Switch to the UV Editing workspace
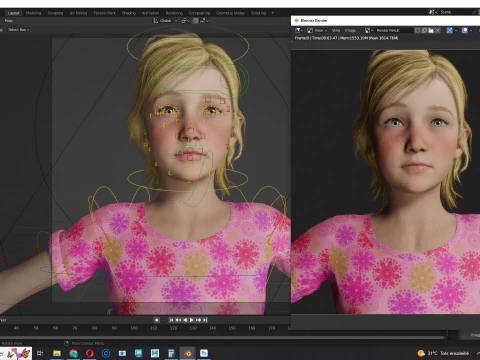This screenshot has height=360, width=480. pyautogui.click(x=78, y=13)
